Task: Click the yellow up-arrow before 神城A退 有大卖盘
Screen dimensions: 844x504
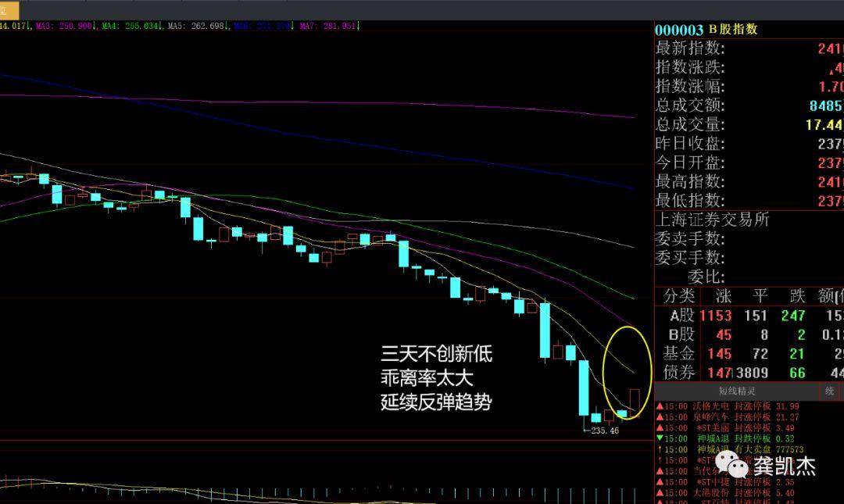Action: [x=661, y=449]
